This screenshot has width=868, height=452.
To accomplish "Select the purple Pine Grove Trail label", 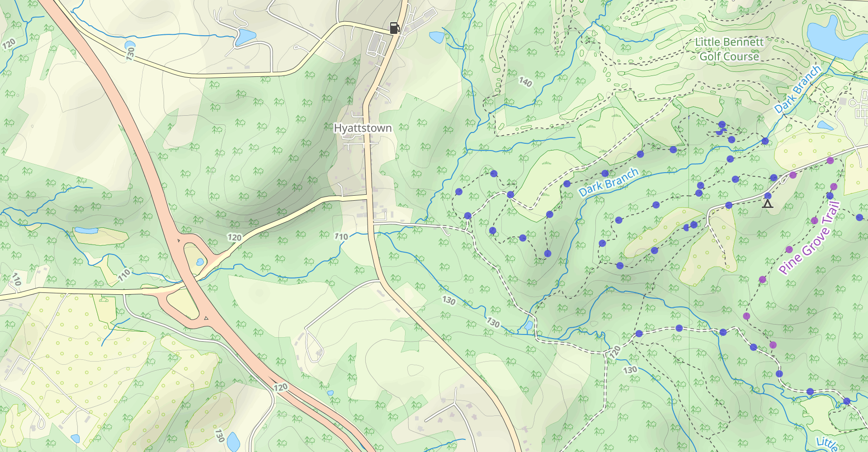I will [x=809, y=238].
